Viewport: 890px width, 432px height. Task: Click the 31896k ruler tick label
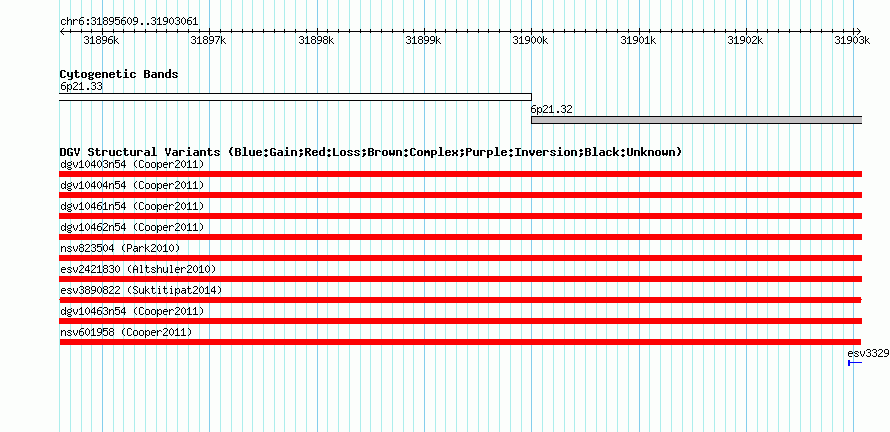[101, 40]
